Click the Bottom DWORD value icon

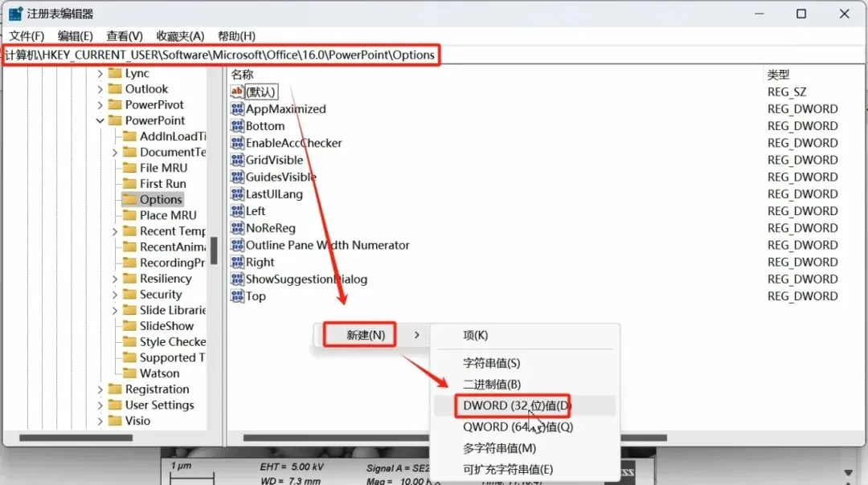click(237, 126)
